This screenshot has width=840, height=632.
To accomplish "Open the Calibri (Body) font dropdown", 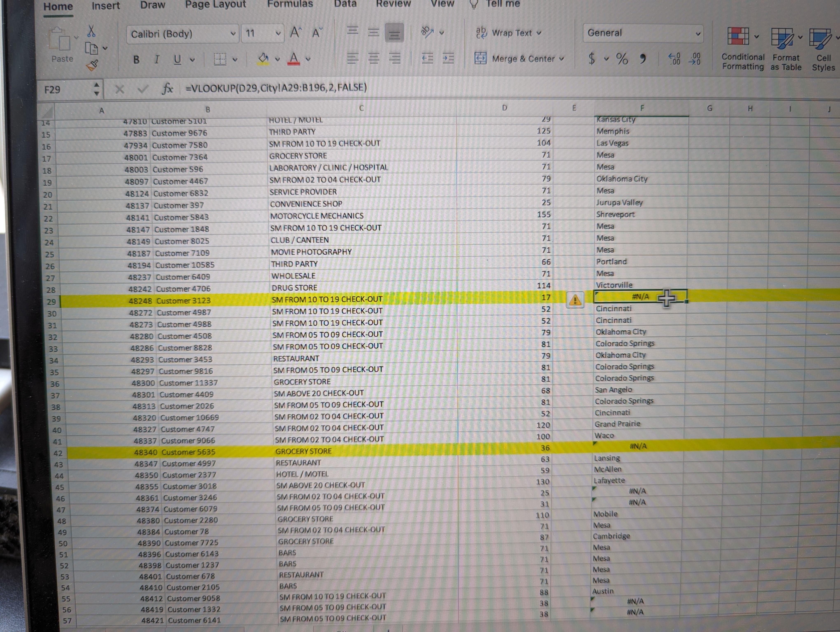I will (x=233, y=34).
